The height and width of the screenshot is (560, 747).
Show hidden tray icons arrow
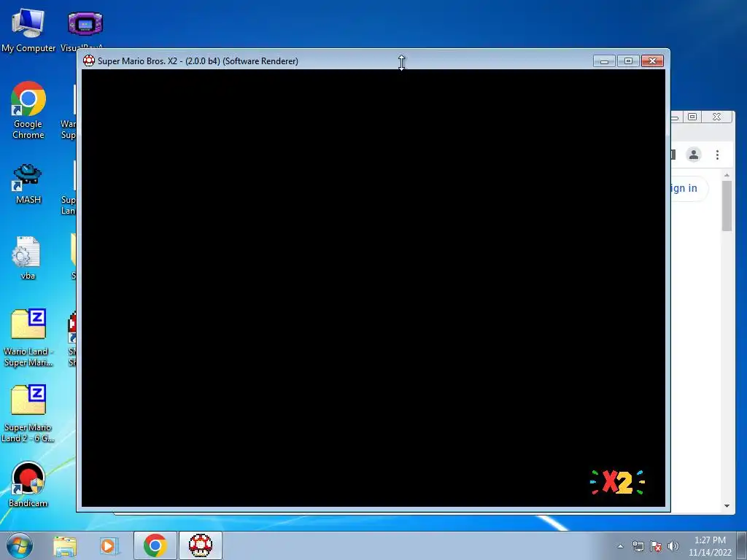tap(620, 546)
